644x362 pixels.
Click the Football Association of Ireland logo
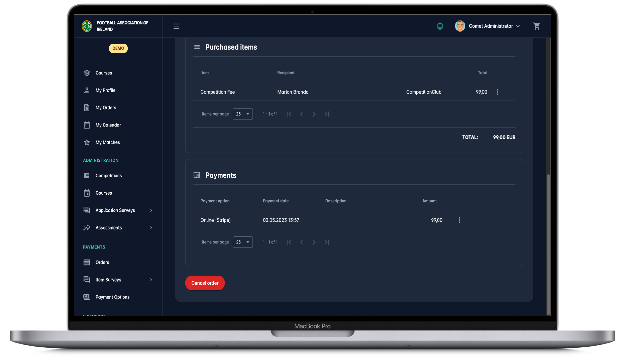[87, 26]
